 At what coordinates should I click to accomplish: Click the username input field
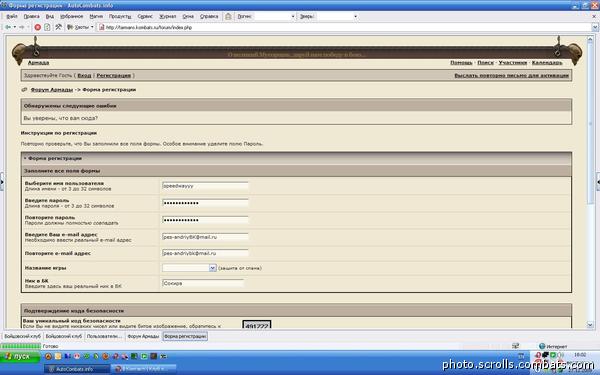205,186
